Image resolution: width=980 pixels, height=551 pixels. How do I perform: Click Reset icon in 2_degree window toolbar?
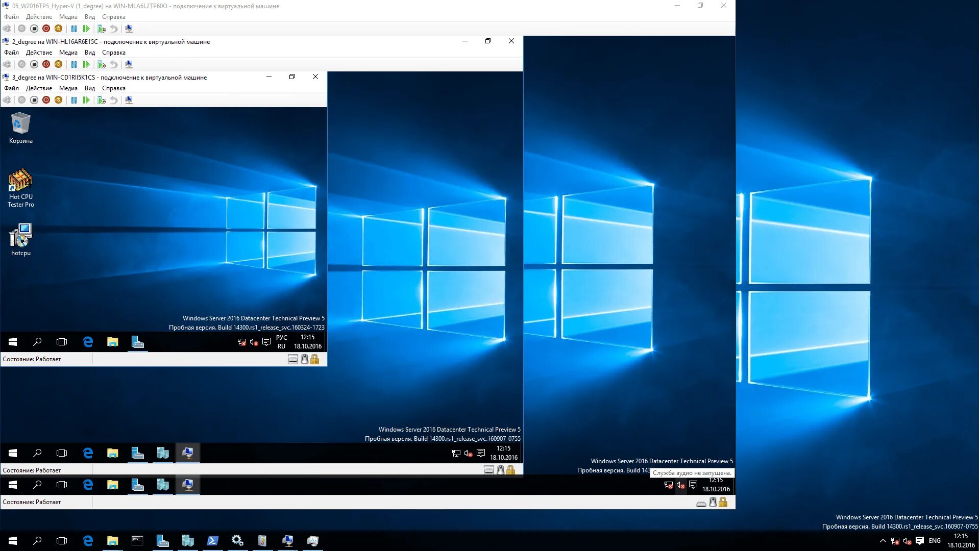[86, 64]
